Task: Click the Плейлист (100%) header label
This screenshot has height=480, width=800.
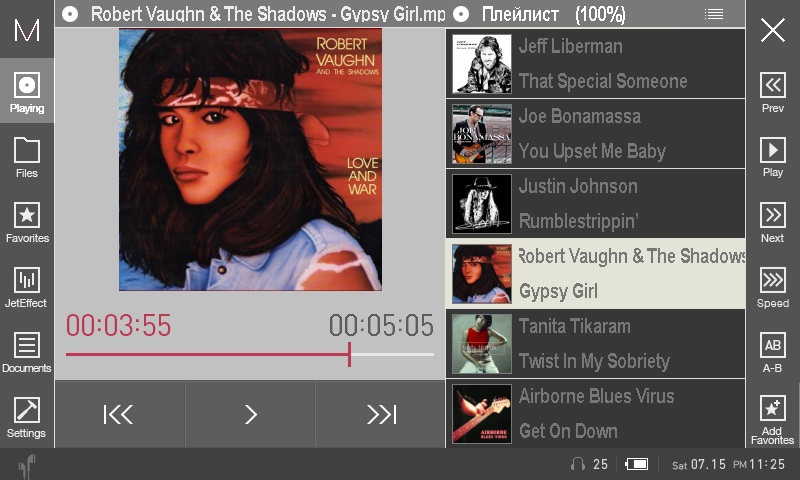Action: (x=553, y=14)
